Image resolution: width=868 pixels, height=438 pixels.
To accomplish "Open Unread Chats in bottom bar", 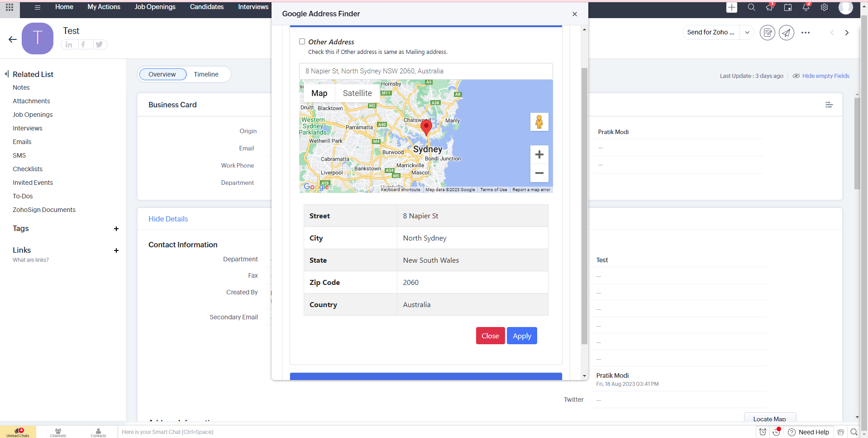I will pyautogui.click(x=18, y=432).
